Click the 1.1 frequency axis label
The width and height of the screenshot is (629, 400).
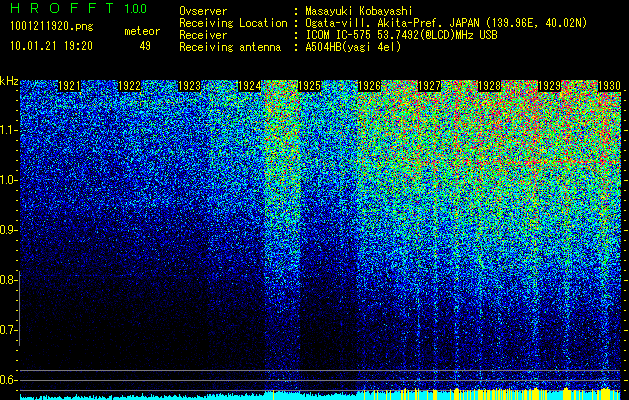point(8,130)
